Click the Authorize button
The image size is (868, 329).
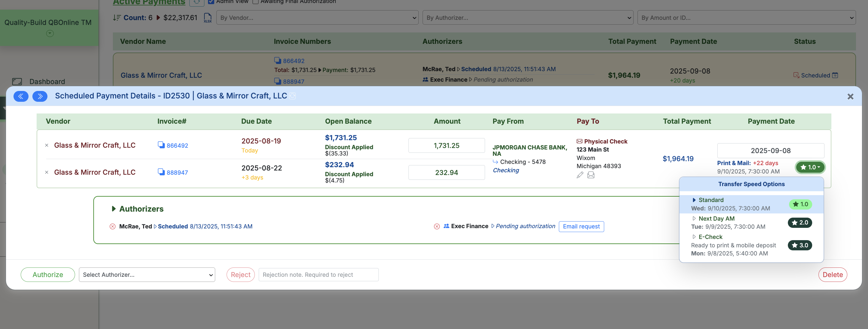click(x=47, y=275)
